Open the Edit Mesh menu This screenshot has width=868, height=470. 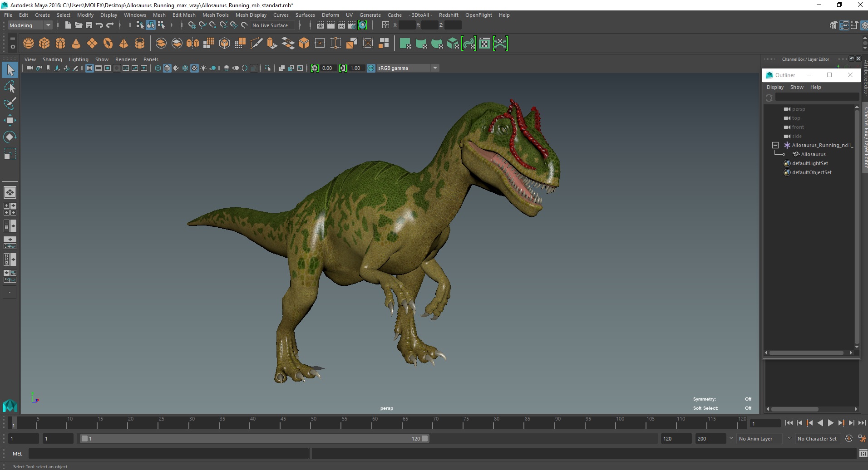tap(184, 15)
